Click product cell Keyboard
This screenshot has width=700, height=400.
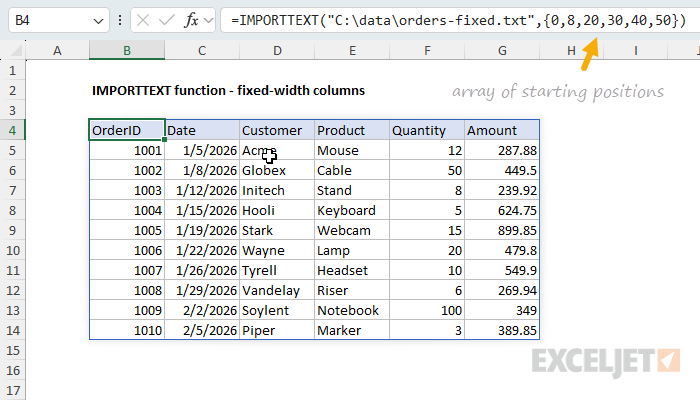[x=352, y=210]
